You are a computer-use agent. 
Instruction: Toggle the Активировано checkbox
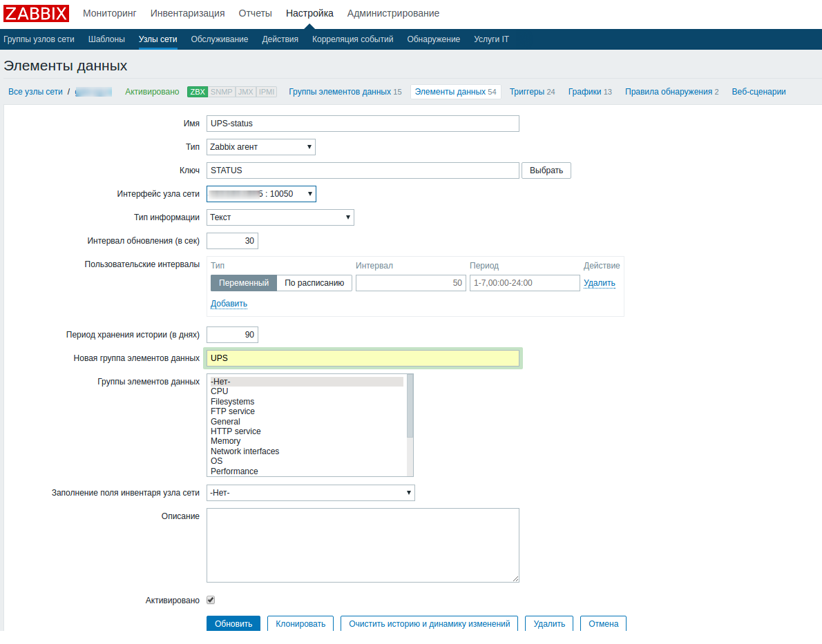tap(211, 601)
